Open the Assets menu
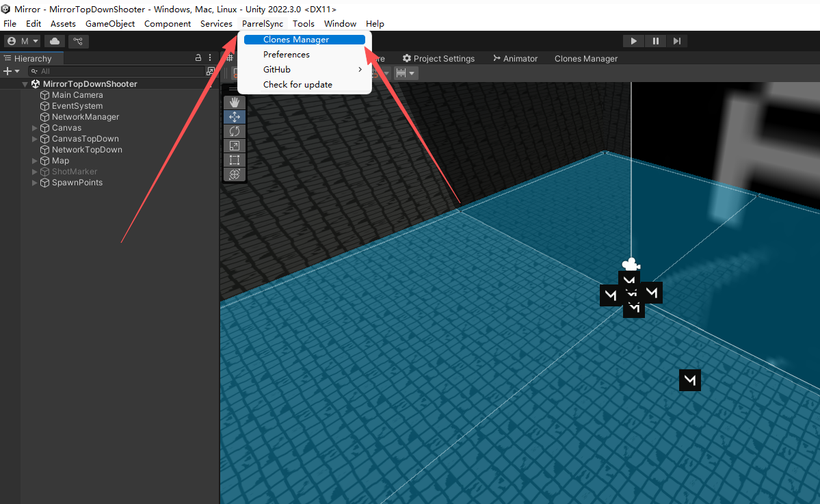This screenshot has height=504, width=820. click(x=63, y=23)
